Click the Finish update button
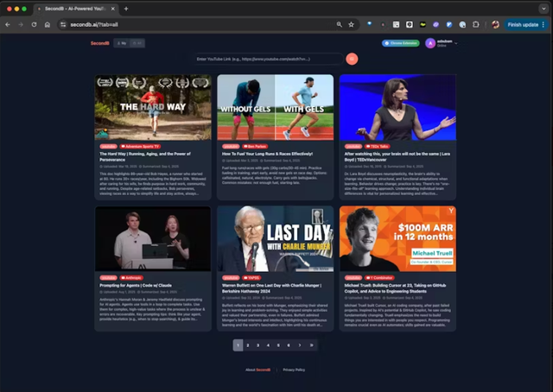The width and height of the screenshot is (553, 392). 523,25
